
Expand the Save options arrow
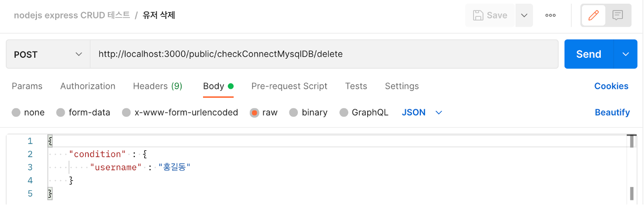coord(524,15)
